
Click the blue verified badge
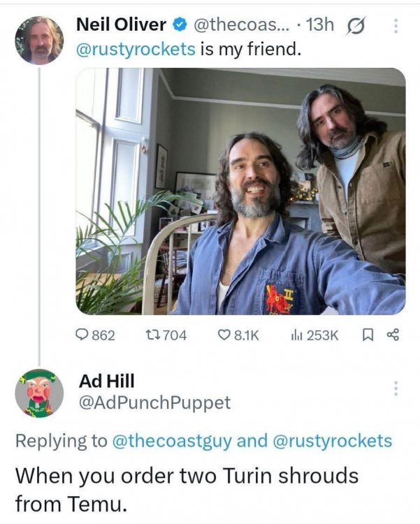(x=179, y=25)
